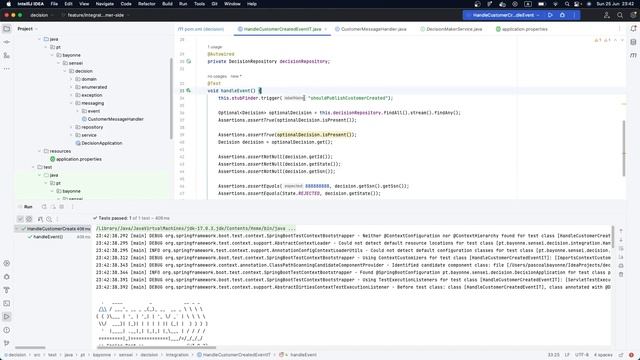Screen dimensions: 640x360
Task: Open the Services tool window icon
Action: (7, 263)
